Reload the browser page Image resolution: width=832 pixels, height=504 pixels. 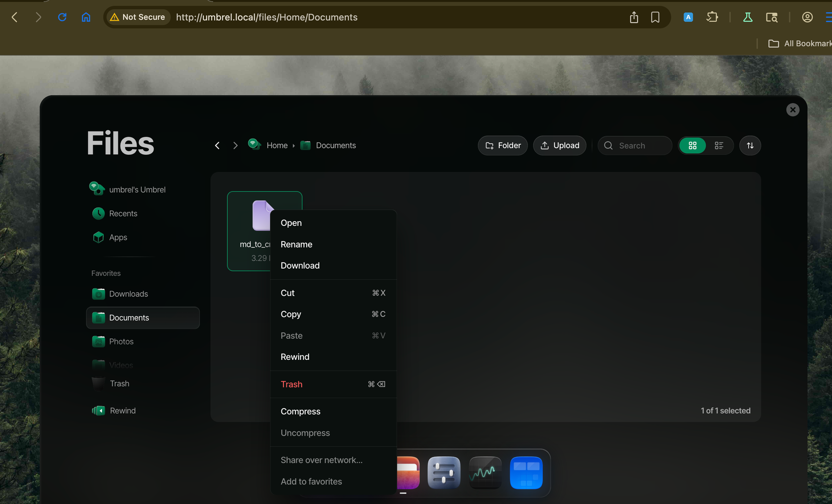62,17
